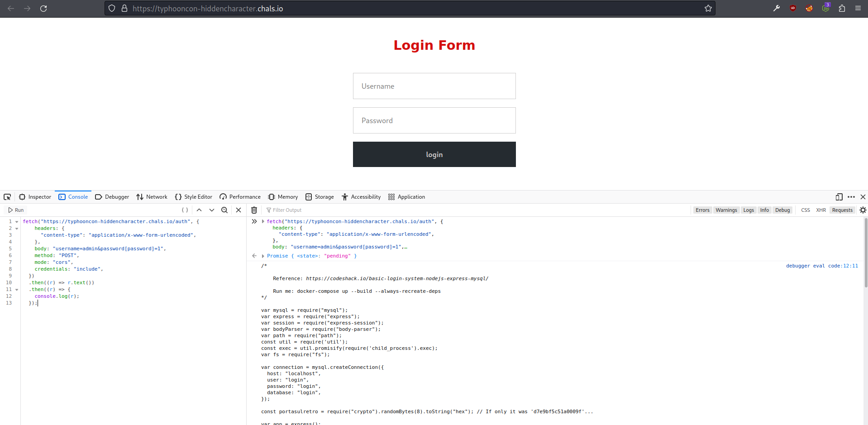Collapse code fold arrow on line 11

pos(17,290)
